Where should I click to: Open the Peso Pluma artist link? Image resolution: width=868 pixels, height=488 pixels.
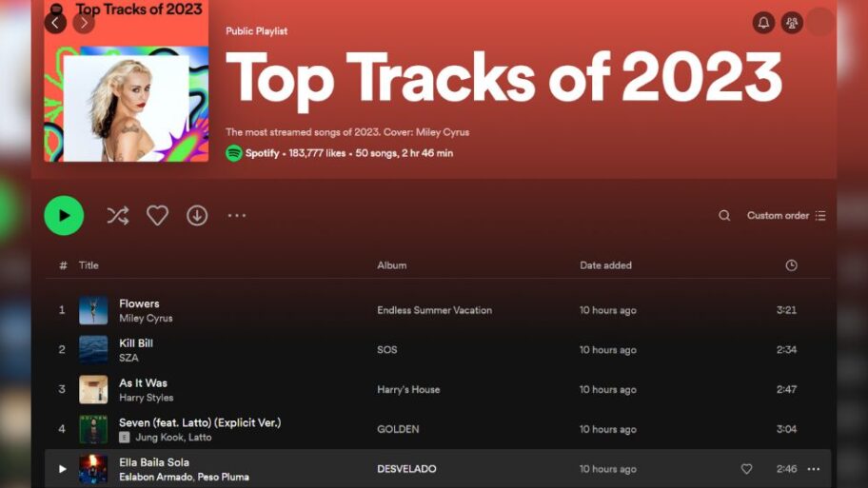[x=223, y=477]
